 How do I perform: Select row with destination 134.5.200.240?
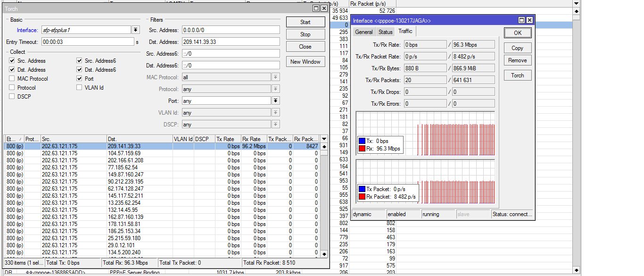[162, 252]
